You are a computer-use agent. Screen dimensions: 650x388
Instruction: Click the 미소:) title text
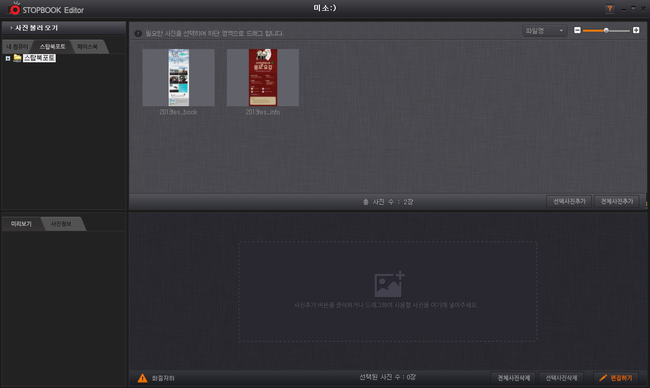point(325,8)
